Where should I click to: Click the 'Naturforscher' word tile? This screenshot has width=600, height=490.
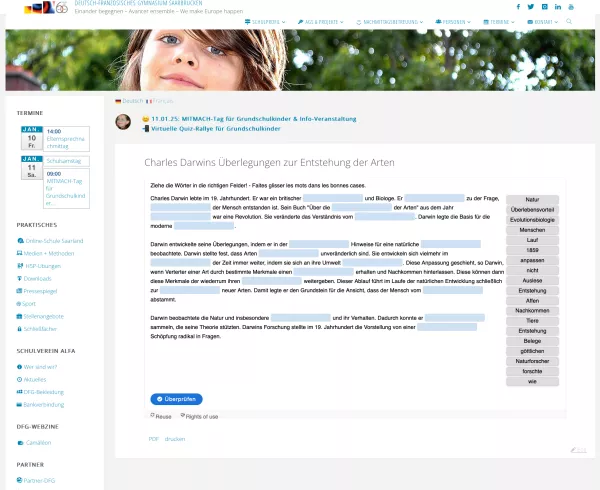(532, 361)
